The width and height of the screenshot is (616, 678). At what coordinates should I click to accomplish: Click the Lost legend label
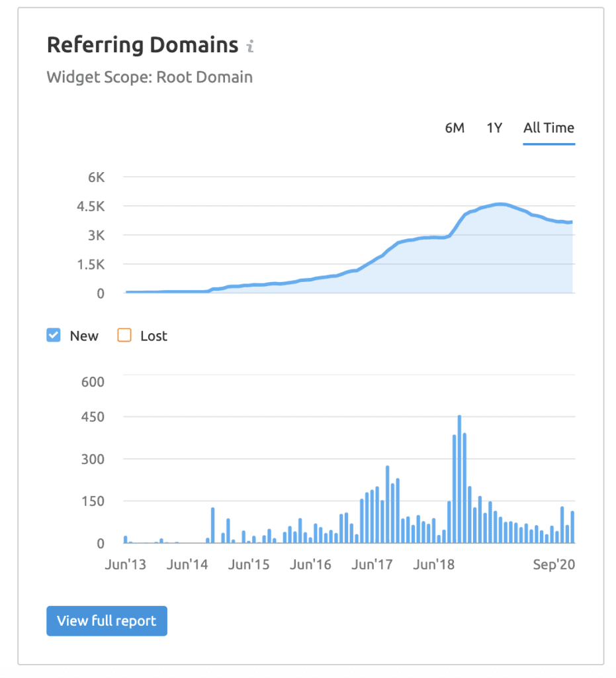[154, 336]
